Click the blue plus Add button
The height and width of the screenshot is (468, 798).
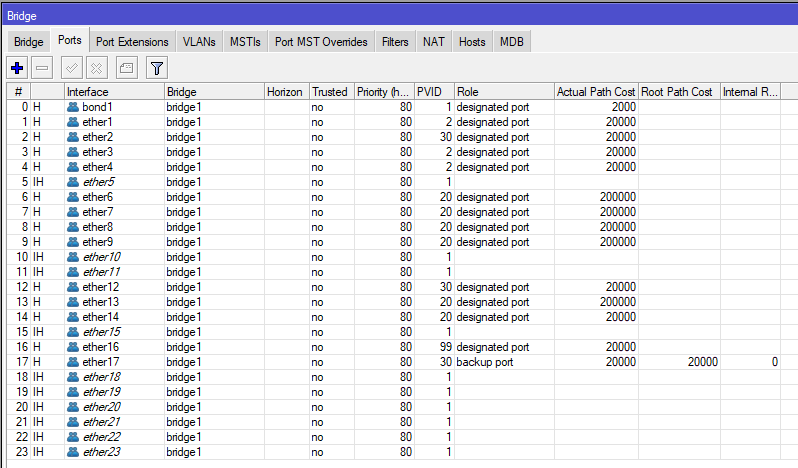(17, 68)
